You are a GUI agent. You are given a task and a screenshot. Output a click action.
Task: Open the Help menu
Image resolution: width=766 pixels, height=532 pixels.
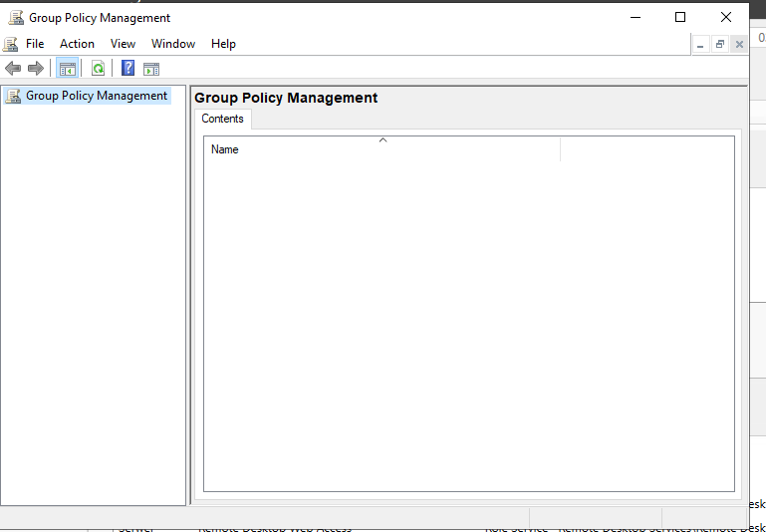point(223,44)
